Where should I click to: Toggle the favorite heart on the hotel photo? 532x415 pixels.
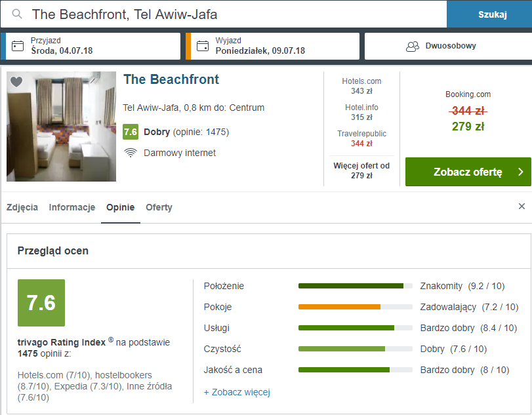click(16, 81)
